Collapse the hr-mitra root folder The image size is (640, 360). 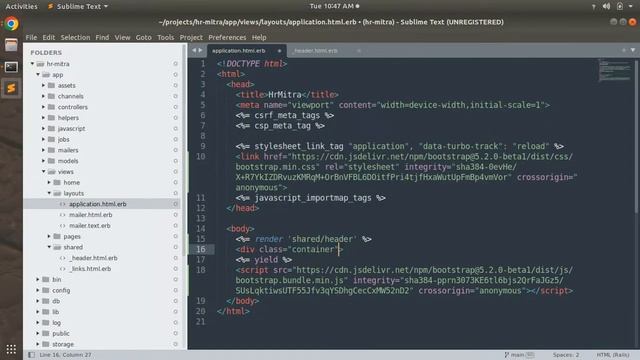[32, 64]
